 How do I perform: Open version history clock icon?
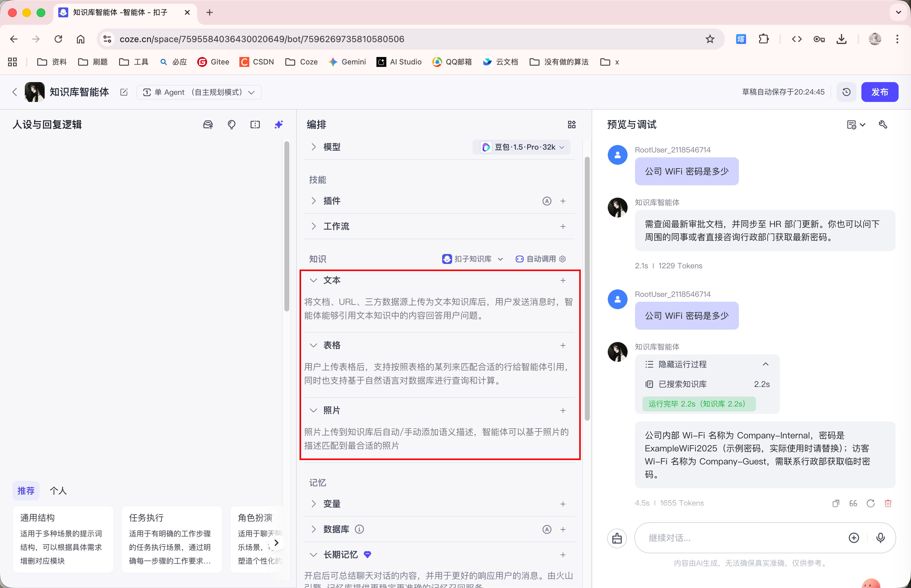(846, 92)
